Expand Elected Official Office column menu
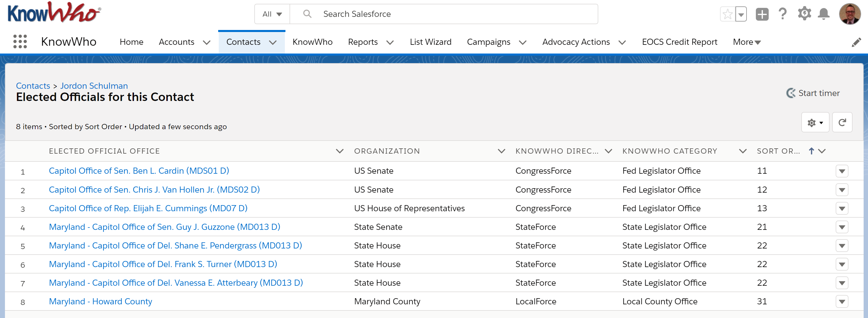868x318 pixels. pos(340,151)
